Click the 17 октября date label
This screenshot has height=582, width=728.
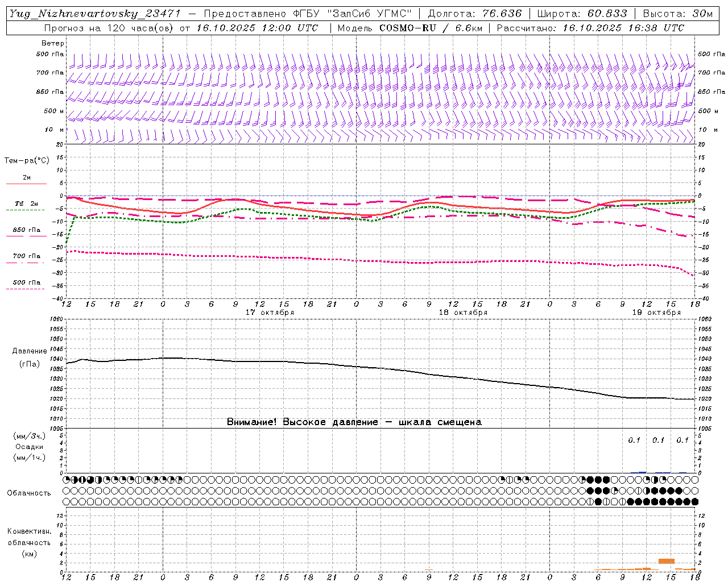pos(270,313)
